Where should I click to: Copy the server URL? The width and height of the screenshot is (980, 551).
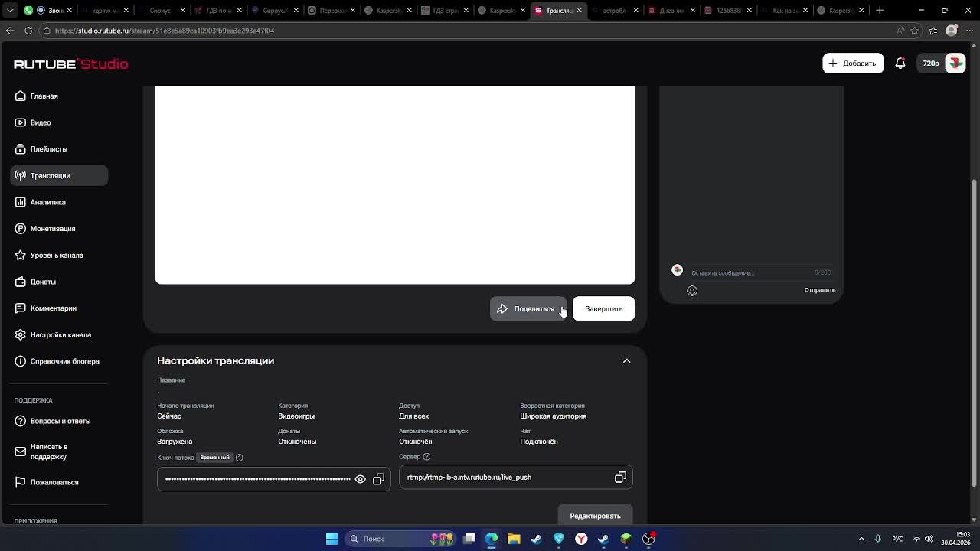point(620,478)
